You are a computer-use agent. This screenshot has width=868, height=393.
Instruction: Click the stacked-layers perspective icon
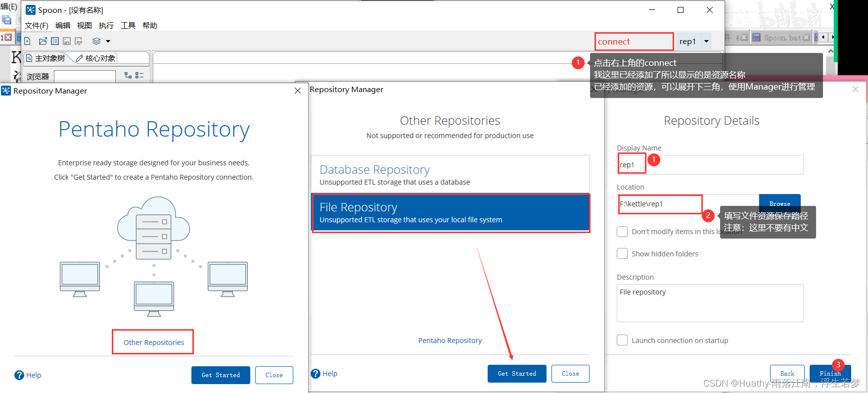[x=96, y=41]
